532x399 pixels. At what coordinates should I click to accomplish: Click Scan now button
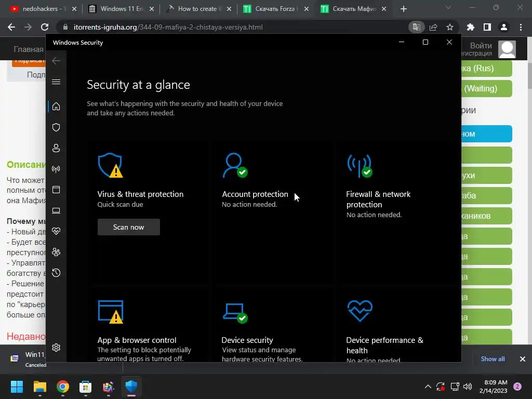coord(129,227)
